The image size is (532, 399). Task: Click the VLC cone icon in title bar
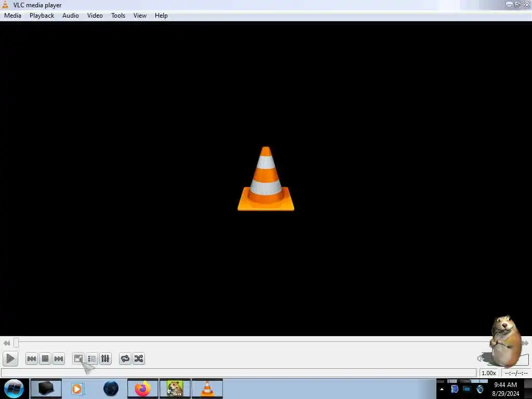(x=5, y=4)
